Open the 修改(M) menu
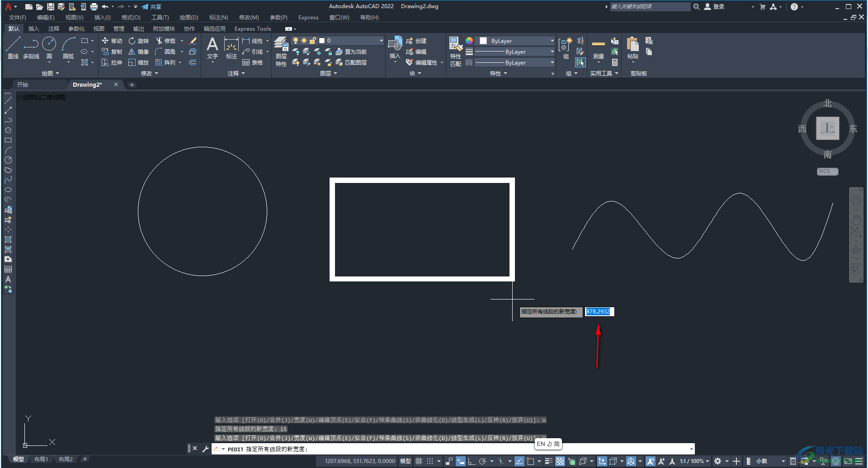Screen dimensions: 868x468 [x=249, y=18]
